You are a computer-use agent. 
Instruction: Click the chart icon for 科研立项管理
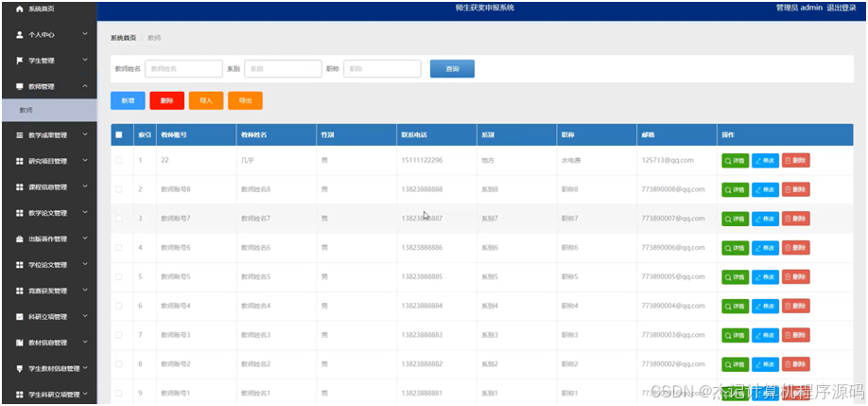pyautogui.click(x=19, y=317)
